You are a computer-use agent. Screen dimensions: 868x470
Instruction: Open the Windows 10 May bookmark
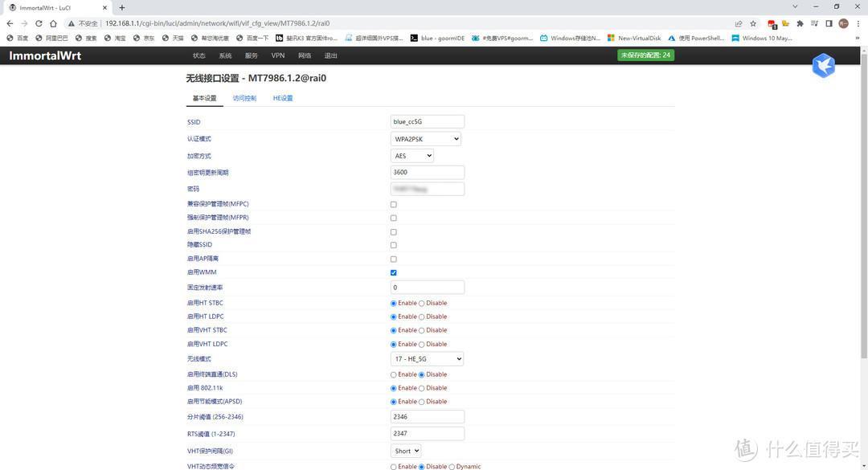(x=762, y=39)
